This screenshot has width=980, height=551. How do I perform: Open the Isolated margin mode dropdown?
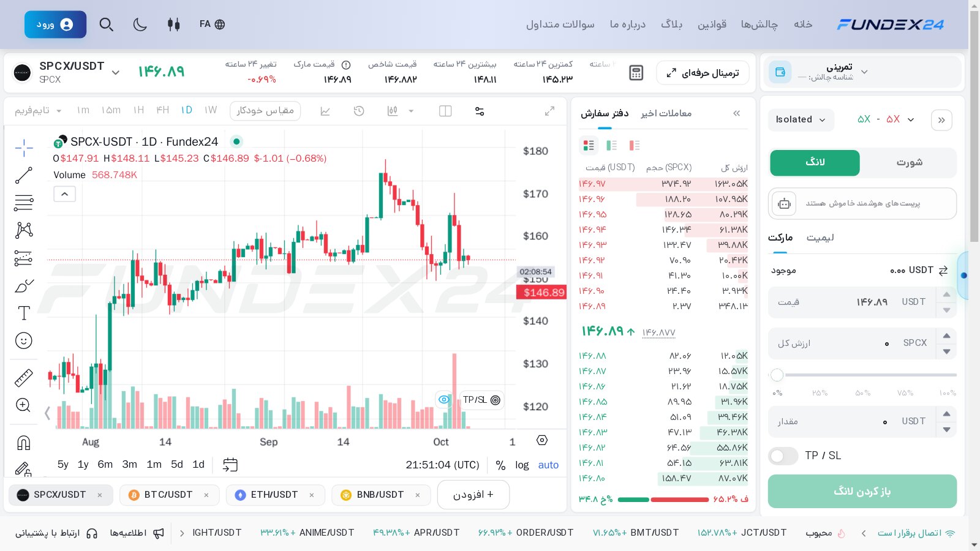coord(801,119)
